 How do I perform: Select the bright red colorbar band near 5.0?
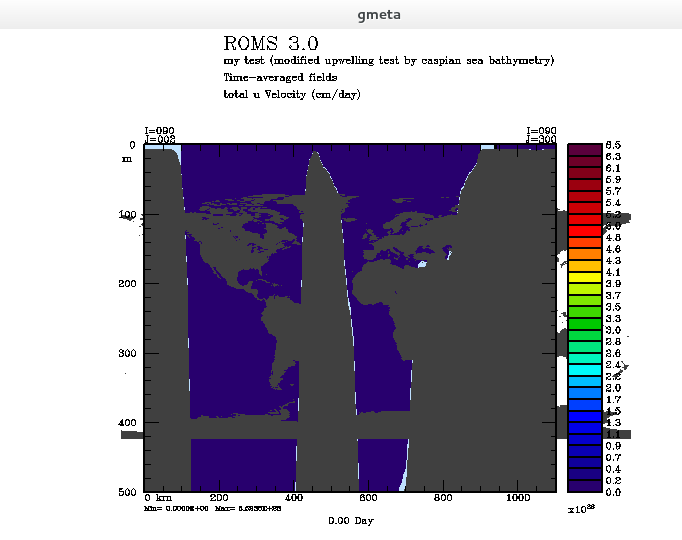click(x=585, y=231)
